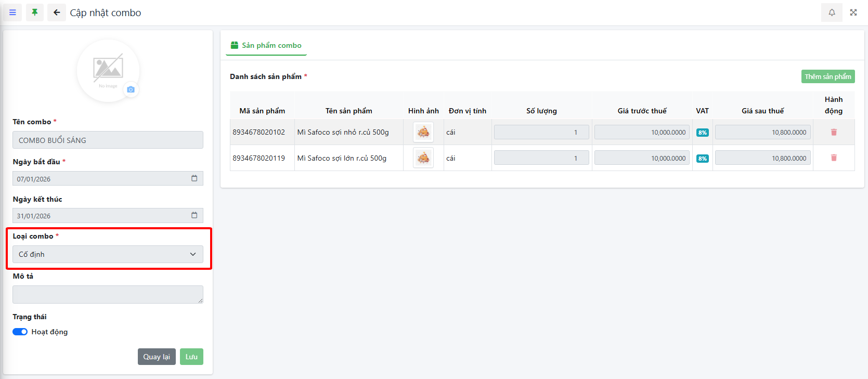Viewport: 868px width, 379px height.
Task: Click the Thêm sản phẩm button
Action: (x=827, y=76)
